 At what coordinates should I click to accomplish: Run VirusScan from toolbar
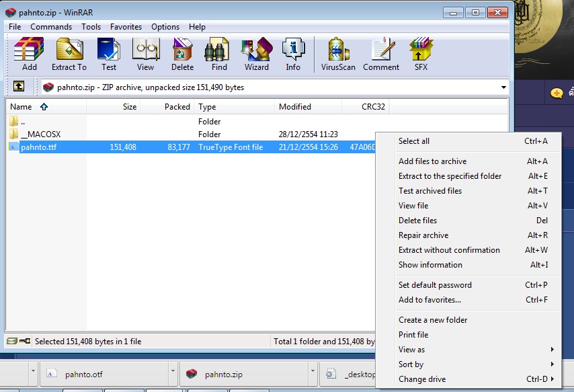338,54
